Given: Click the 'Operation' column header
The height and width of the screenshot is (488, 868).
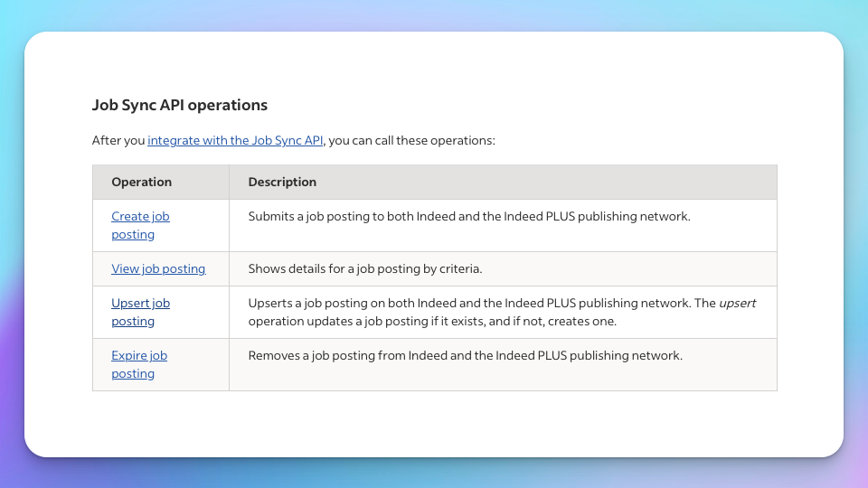Looking at the screenshot, I should tap(142, 182).
